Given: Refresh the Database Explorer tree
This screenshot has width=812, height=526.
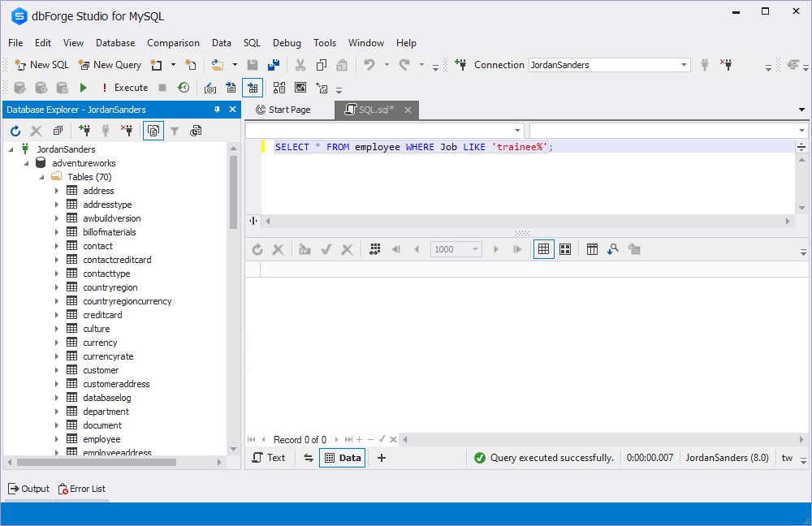Looking at the screenshot, I should click(x=15, y=131).
